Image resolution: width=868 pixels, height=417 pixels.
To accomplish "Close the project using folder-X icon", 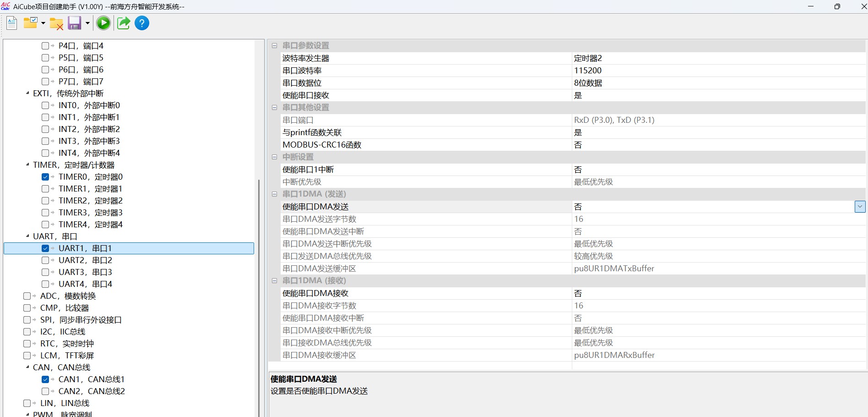I will coord(56,24).
